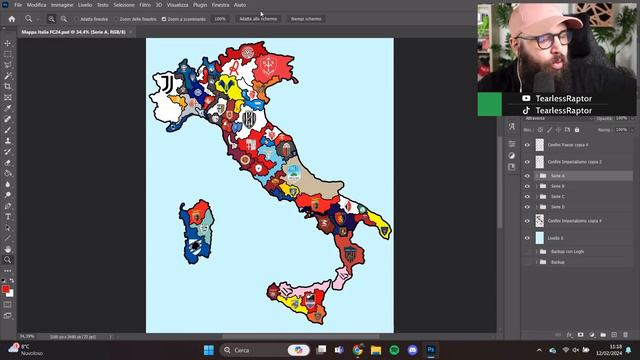The width and height of the screenshot is (640, 360).
Task: Show the Backup con Loghi group
Action: click(527, 252)
